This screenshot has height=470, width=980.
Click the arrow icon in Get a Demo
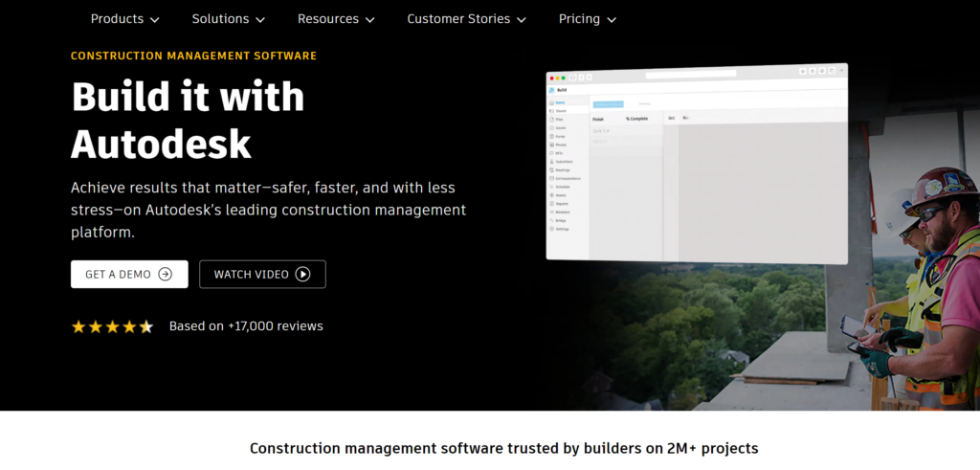165,274
